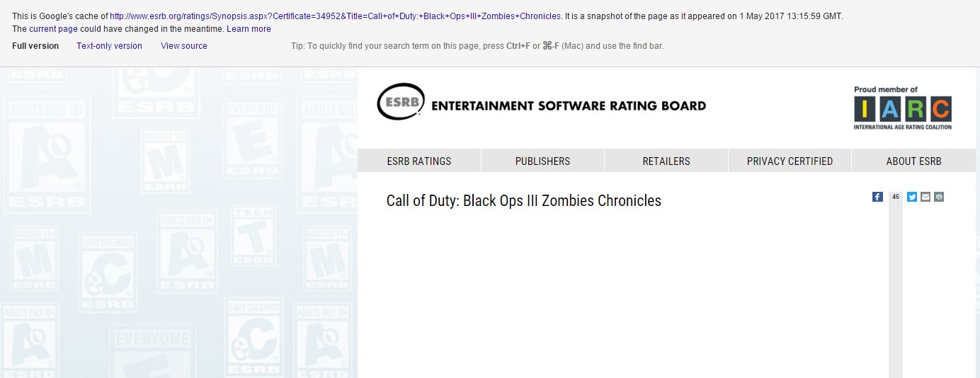The height and width of the screenshot is (378, 980).
Task: Open the ABOUT ESRB menu
Action: tap(913, 161)
